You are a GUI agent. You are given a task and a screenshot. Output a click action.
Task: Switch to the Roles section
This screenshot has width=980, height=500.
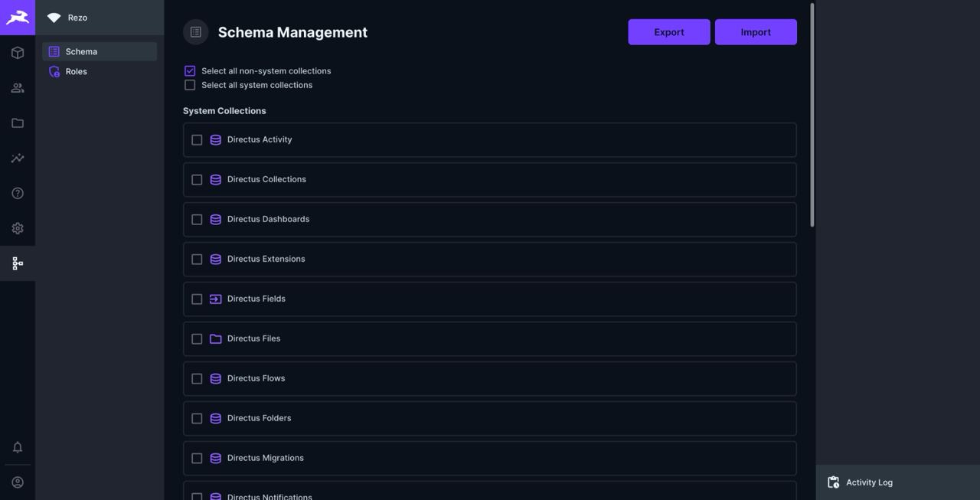(x=77, y=70)
